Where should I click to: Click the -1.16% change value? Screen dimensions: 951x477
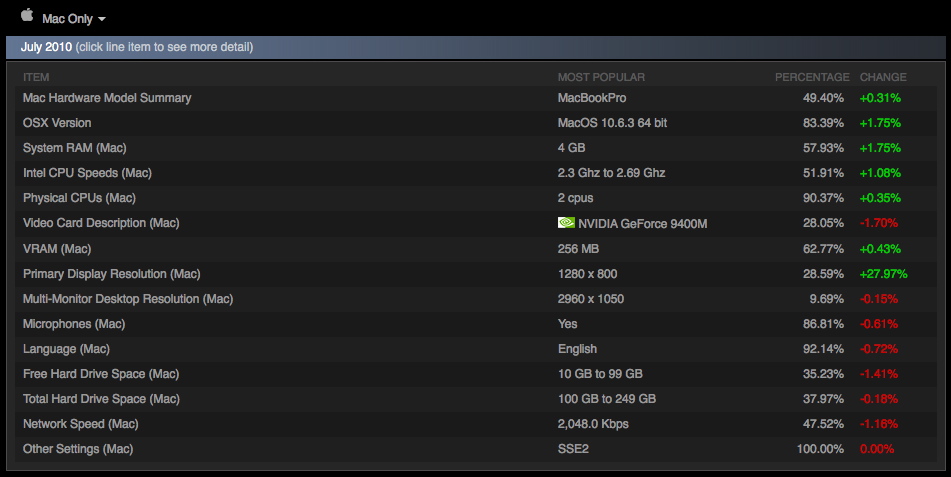pos(879,424)
